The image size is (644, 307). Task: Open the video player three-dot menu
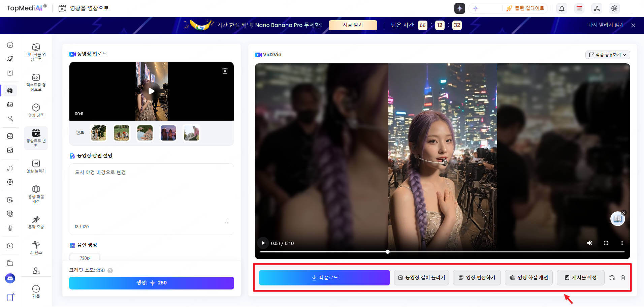(x=622, y=243)
